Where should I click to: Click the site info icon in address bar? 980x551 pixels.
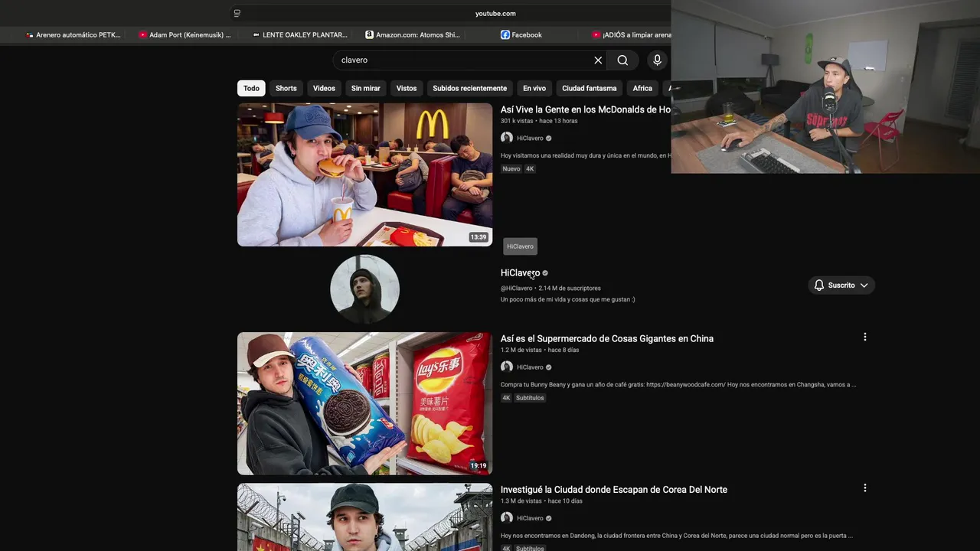[237, 13]
